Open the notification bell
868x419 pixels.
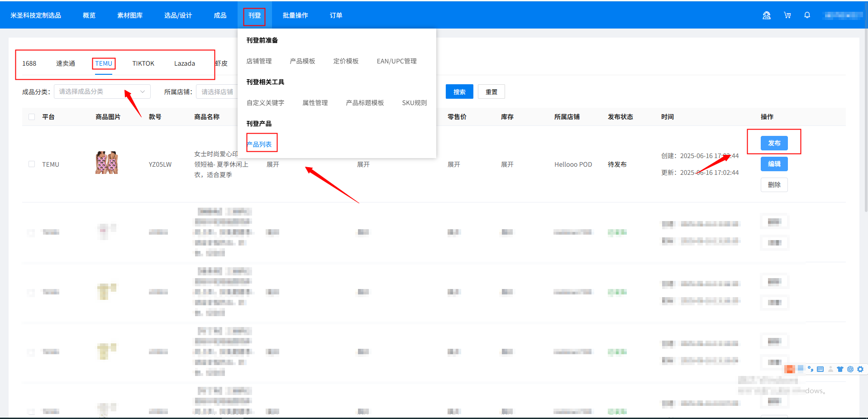point(807,15)
